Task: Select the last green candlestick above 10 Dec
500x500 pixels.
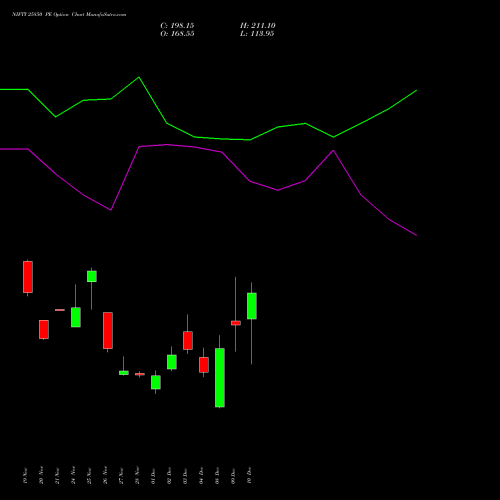Action: (x=252, y=306)
